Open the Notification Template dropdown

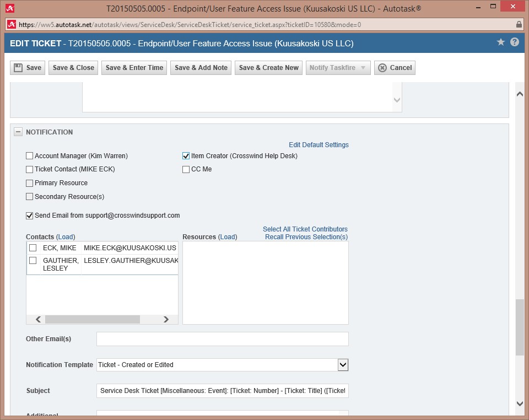(x=343, y=365)
